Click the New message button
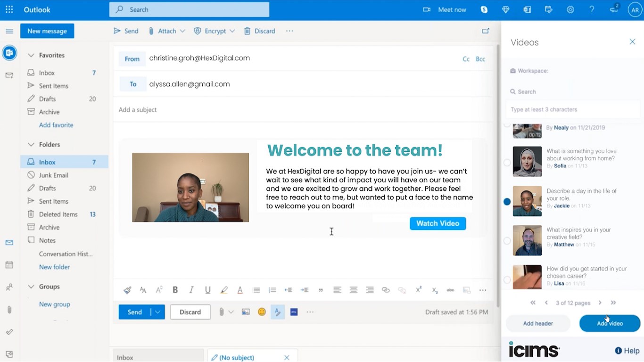This screenshot has width=644, height=362. [47, 31]
